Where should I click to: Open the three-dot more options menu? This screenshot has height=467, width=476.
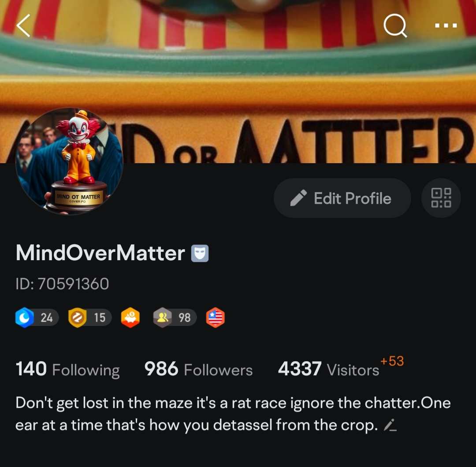[446, 26]
